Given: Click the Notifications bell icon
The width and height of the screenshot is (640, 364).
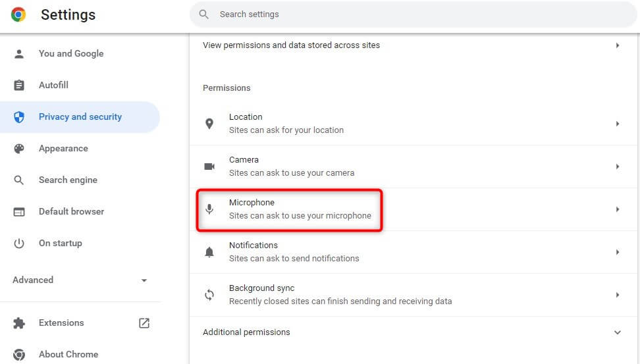Looking at the screenshot, I should 209,252.
